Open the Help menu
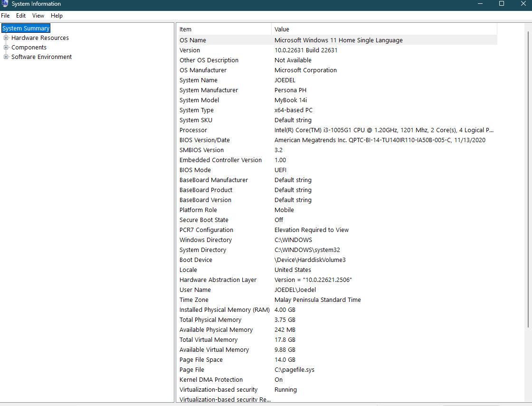Image resolution: width=532 pixels, height=406 pixels. pyautogui.click(x=57, y=16)
